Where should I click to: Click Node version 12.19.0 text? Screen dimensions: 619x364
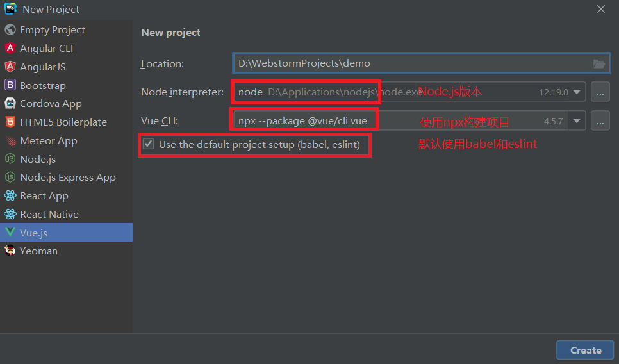click(x=554, y=92)
